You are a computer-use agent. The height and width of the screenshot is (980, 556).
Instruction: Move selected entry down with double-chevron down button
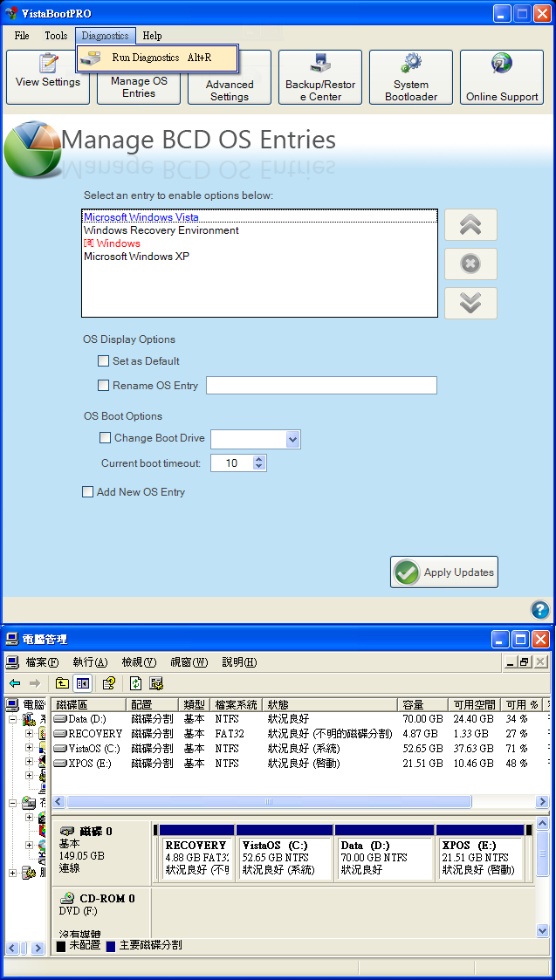point(471,303)
